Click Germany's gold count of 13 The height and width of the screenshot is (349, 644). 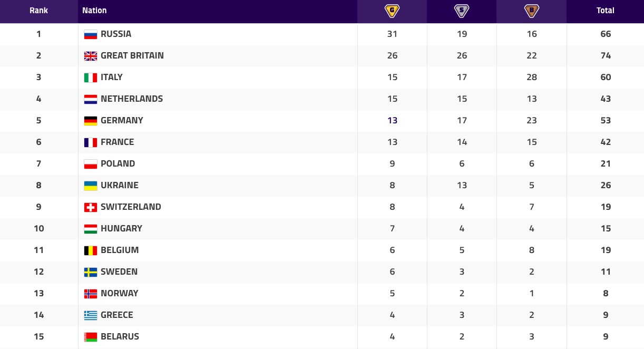click(392, 120)
